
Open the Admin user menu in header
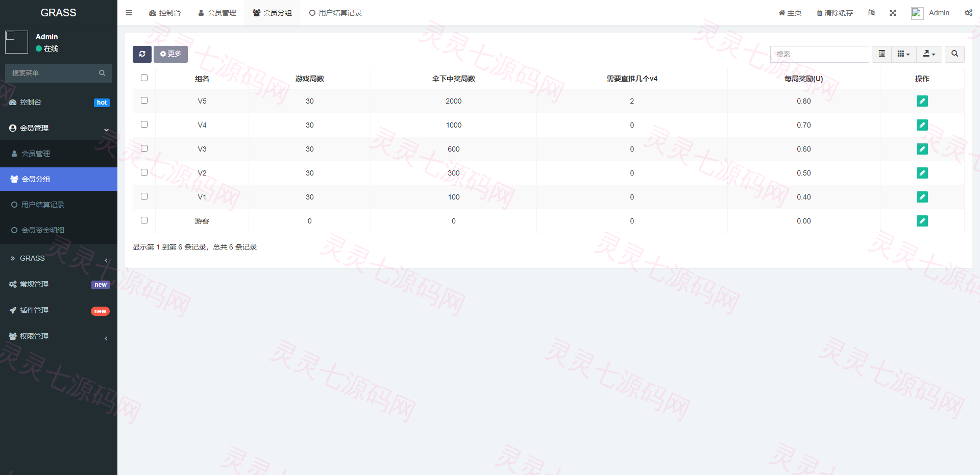(x=930, y=13)
